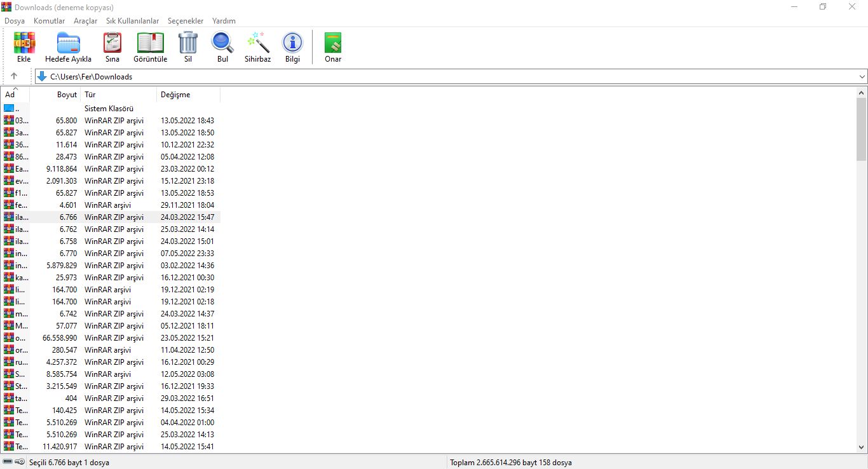This screenshot has height=469, width=868.
Task: Select the file sized 6.762
Action: point(111,229)
